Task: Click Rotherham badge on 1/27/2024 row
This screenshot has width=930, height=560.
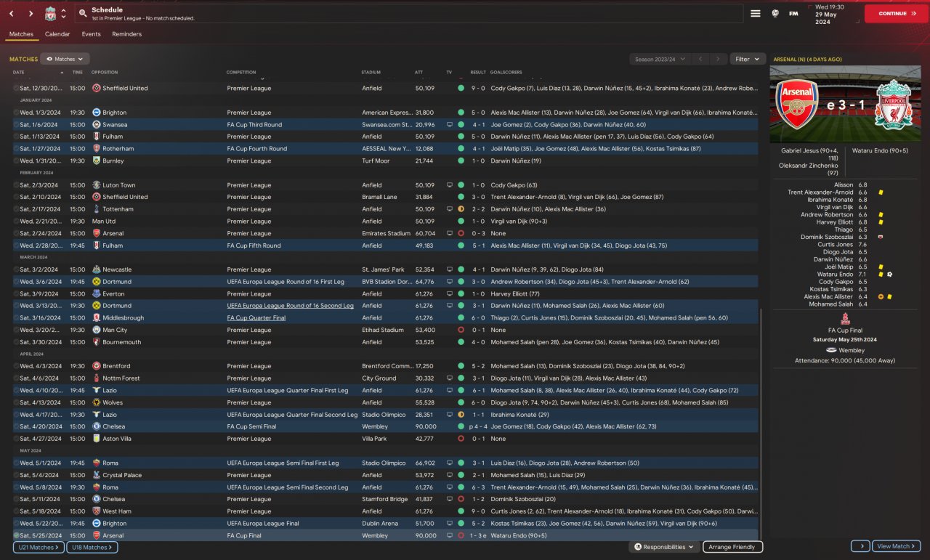Action: click(97, 149)
